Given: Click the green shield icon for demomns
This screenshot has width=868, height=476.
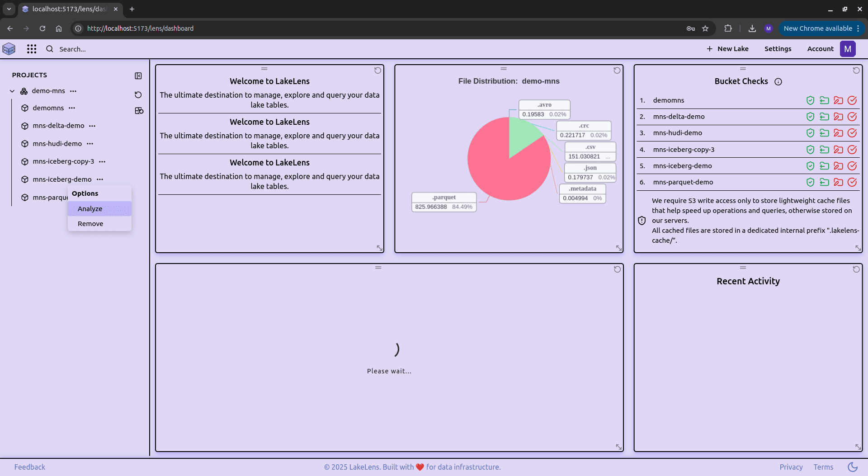Looking at the screenshot, I should coord(810,100).
